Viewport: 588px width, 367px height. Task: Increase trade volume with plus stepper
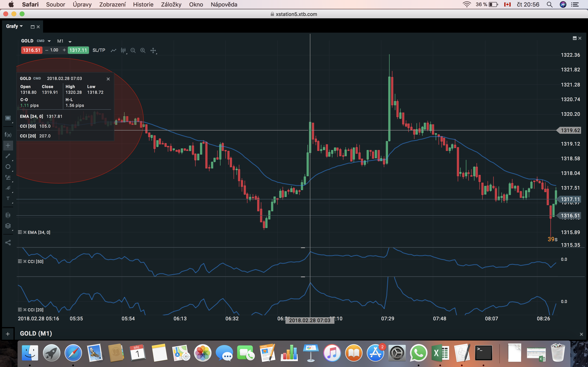tap(64, 50)
